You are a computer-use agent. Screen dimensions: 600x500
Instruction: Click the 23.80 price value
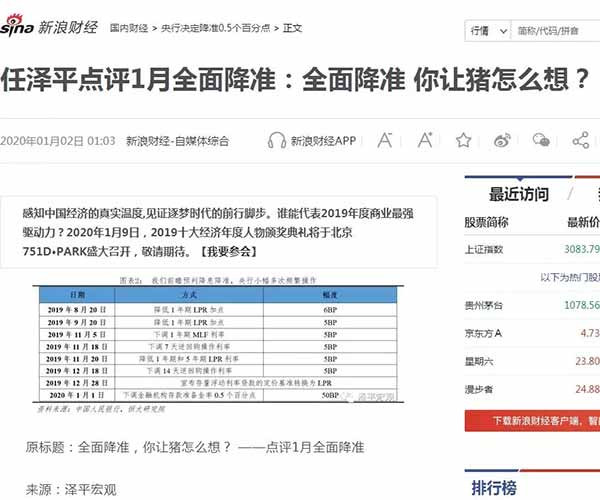click(x=587, y=361)
